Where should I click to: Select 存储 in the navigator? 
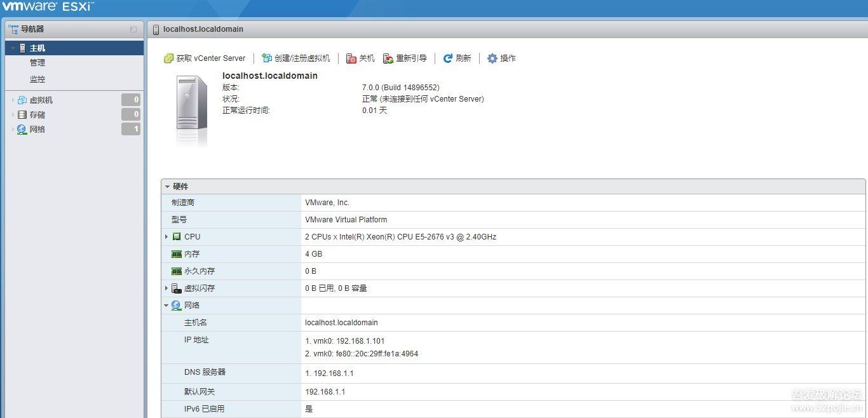tap(37, 115)
